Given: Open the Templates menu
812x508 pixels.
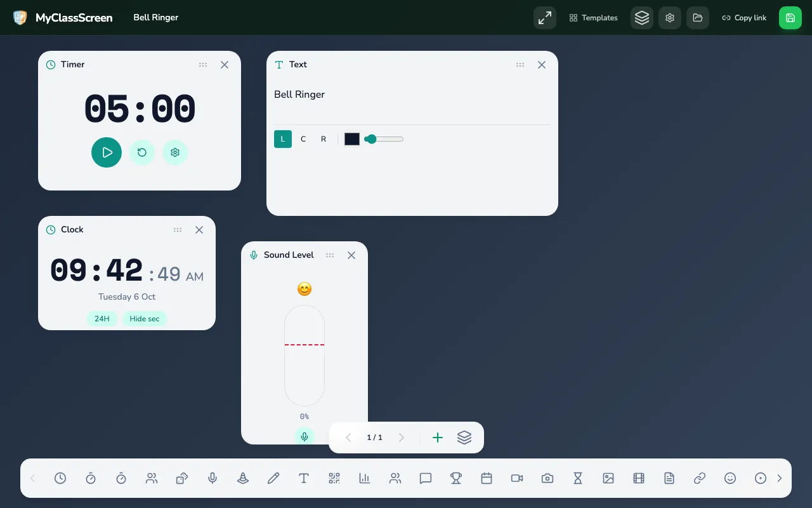Looking at the screenshot, I should [593, 18].
